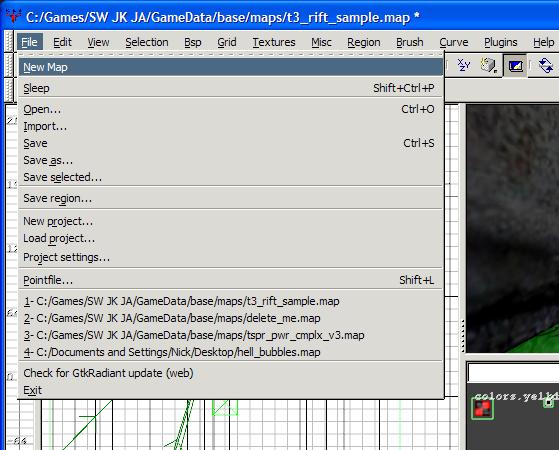Open the Edit menu
The image size is (559, 450).
click(62, 42)
